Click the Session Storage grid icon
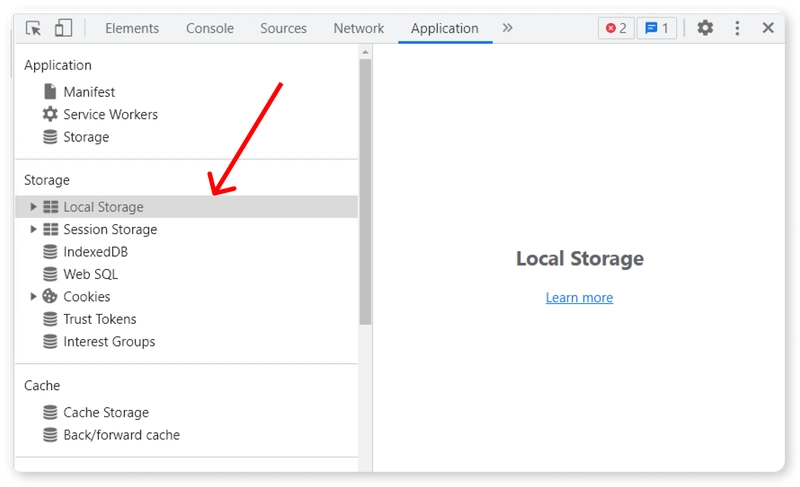The width and height of the screenshot is (800, 487). (x=51, y=229)
